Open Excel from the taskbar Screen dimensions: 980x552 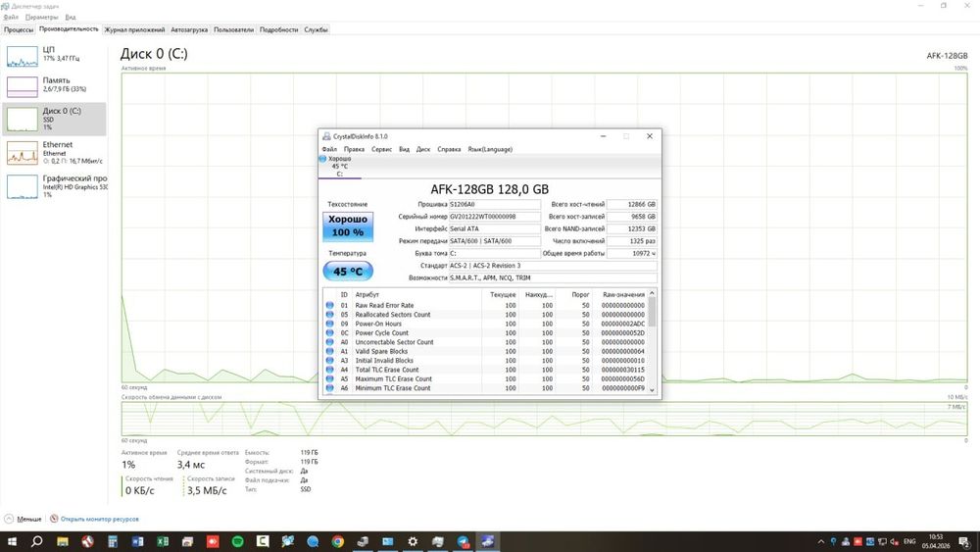163,541
